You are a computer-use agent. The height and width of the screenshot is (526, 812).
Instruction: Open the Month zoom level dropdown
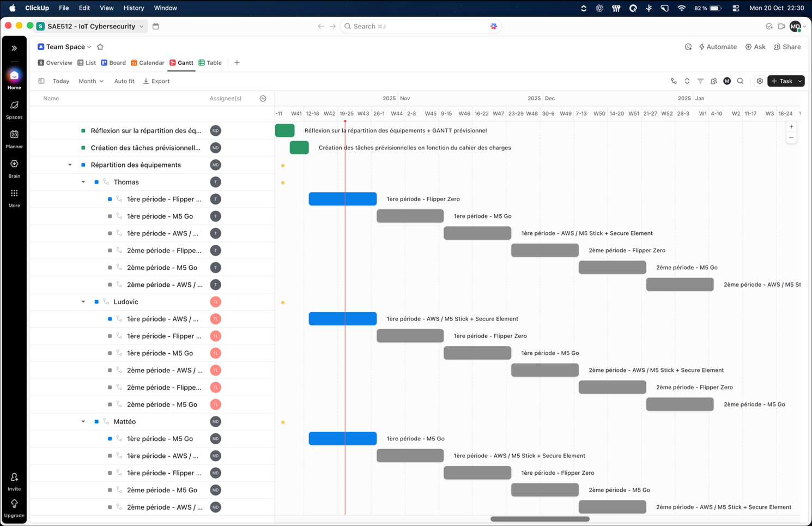(90, 81)
